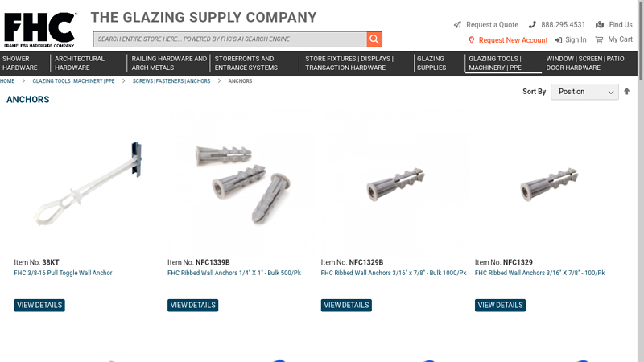Screen dimensions: 644x362
Task: Select the Pull Toggle Wall Anchor image
Action: point(88,184)
